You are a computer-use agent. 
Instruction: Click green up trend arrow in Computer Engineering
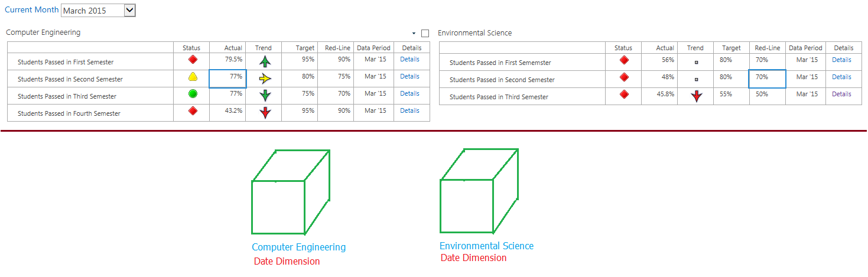264,61
